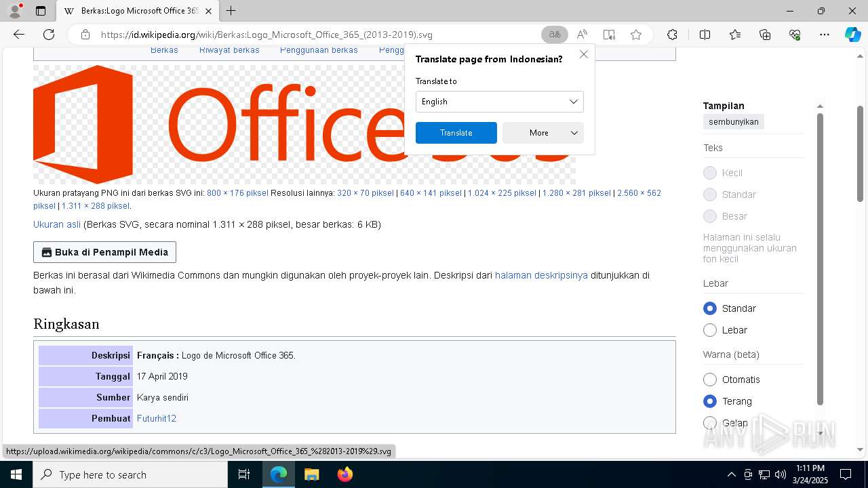Open author Futurhit12 link
Viewport: 868px width, 488px height.
(157, 418)
